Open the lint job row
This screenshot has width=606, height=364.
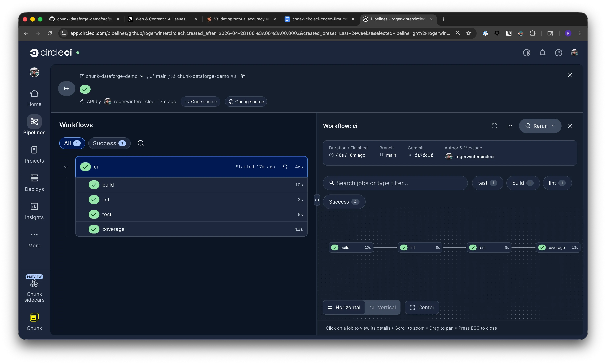click(x=191, y=200)
